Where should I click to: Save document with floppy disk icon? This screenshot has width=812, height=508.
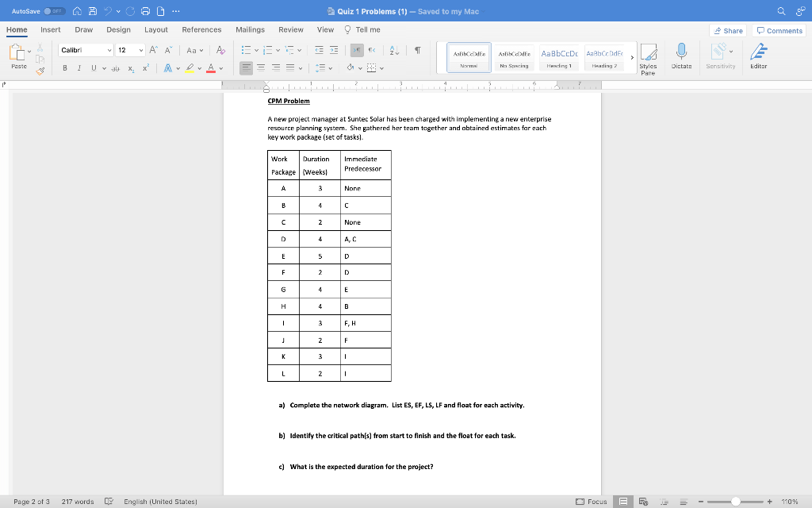pos(93,11)
